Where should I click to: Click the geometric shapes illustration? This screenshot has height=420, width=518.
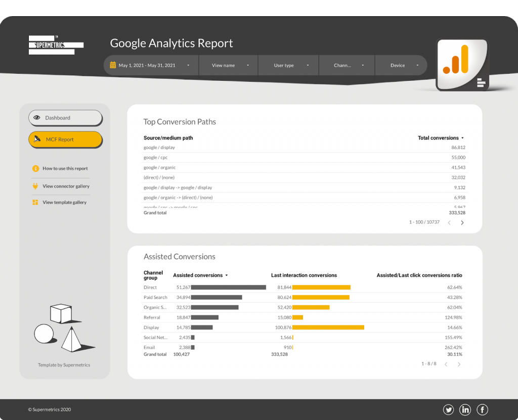64,328
